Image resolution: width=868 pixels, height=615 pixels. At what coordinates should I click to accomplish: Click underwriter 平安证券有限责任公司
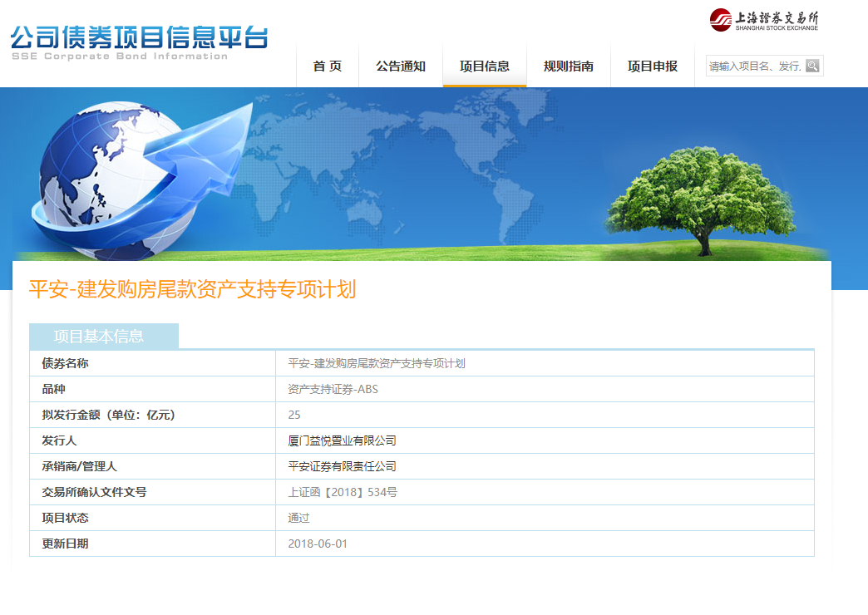point(343,467)
